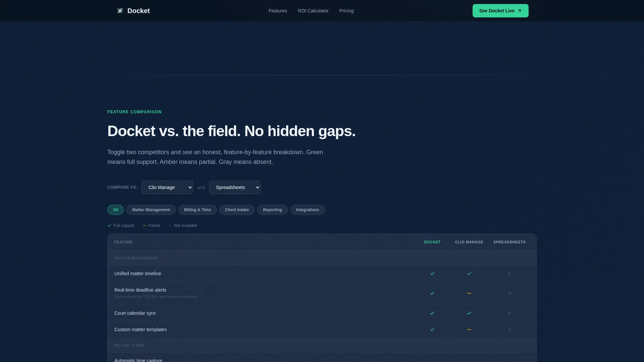644x362 pixels.
Task: Click the FEATURE column header
Action: pos(123,242)
